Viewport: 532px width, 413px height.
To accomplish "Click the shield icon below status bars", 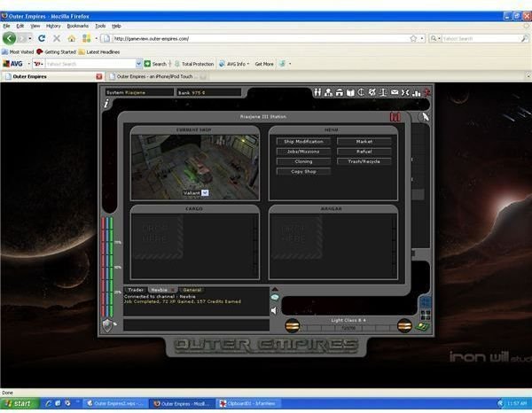I will [x=107, y=325].
